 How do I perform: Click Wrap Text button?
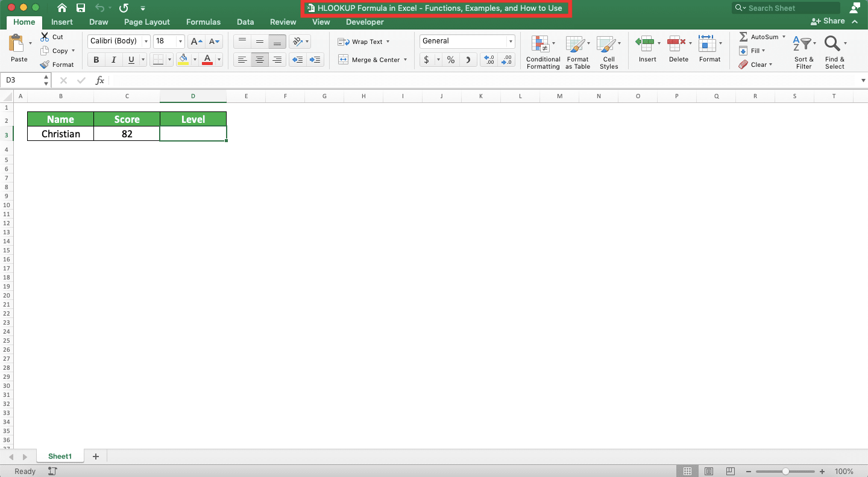363,42
